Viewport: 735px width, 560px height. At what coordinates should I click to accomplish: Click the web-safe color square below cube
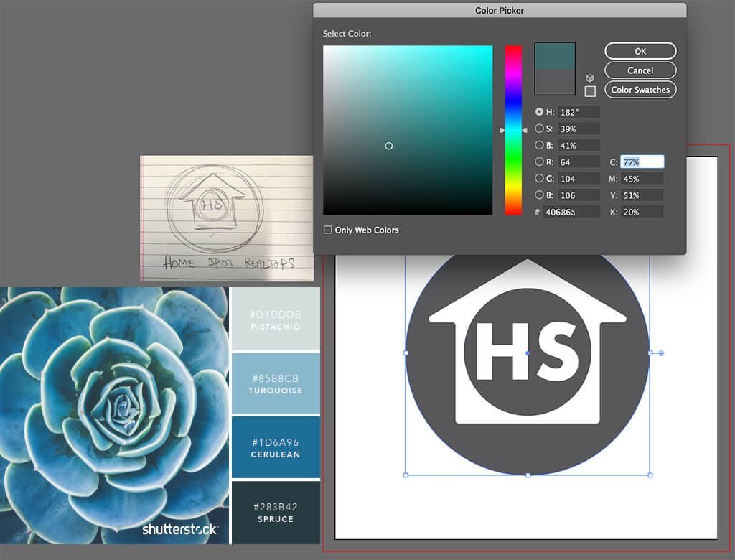point(590,91)
